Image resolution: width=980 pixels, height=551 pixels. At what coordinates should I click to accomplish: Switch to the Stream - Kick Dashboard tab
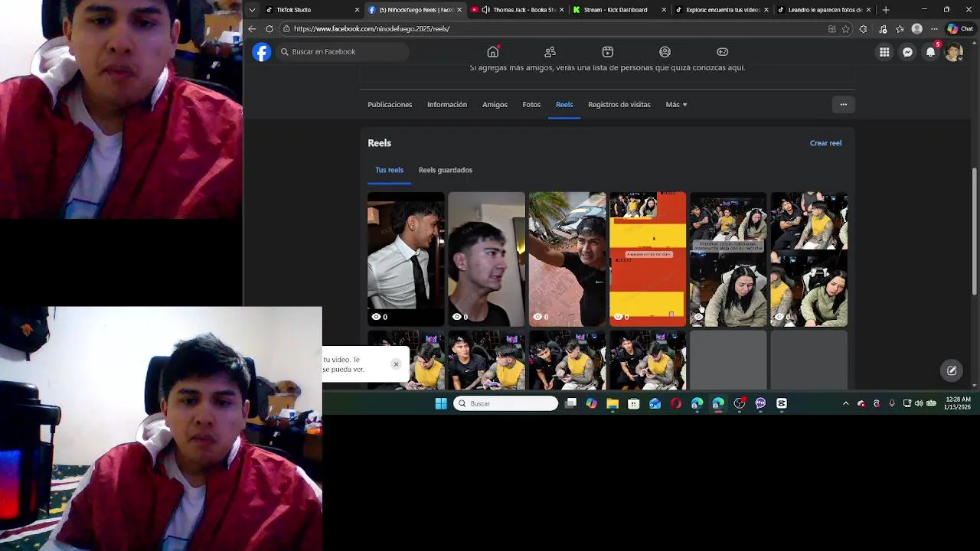pyautogui.click(x=615, y=10)
